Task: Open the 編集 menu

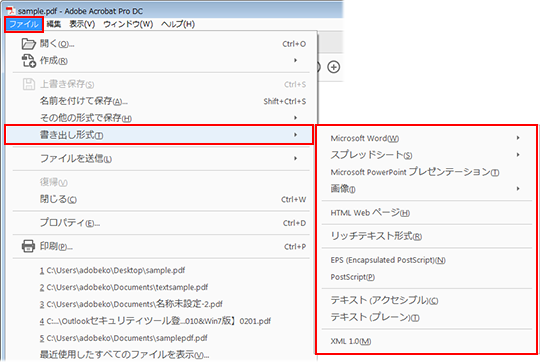Action: [54, 24]
